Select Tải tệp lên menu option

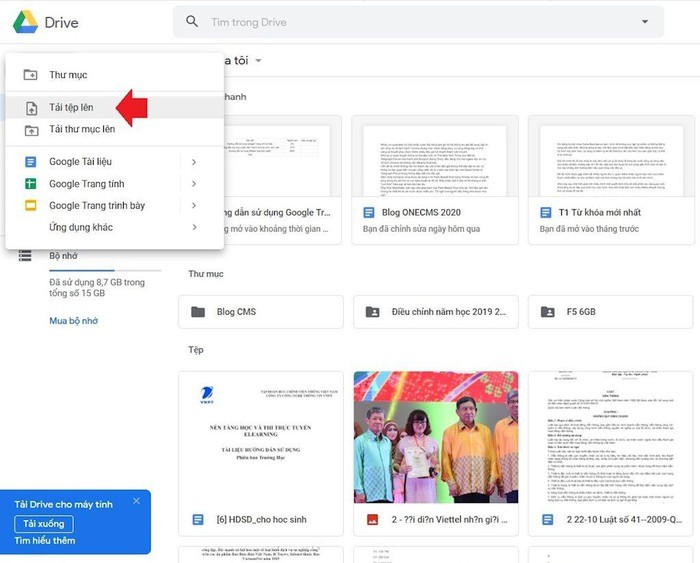tap(72, 108)
